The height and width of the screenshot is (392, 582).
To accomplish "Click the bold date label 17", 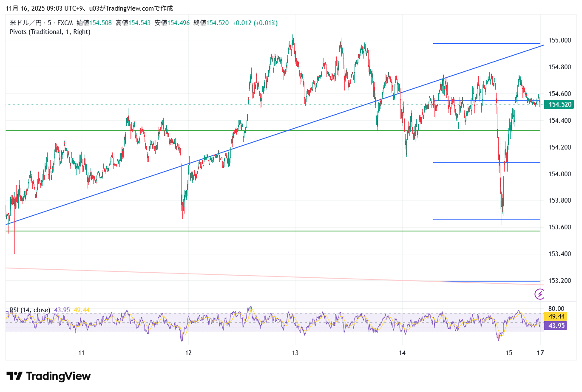I will [x=540, y=353].
